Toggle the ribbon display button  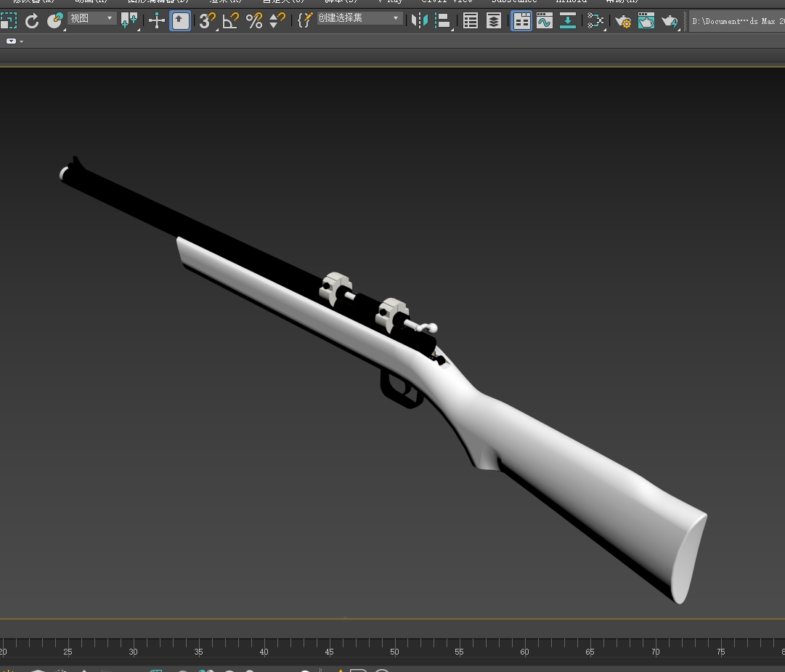tap(521, 21)
